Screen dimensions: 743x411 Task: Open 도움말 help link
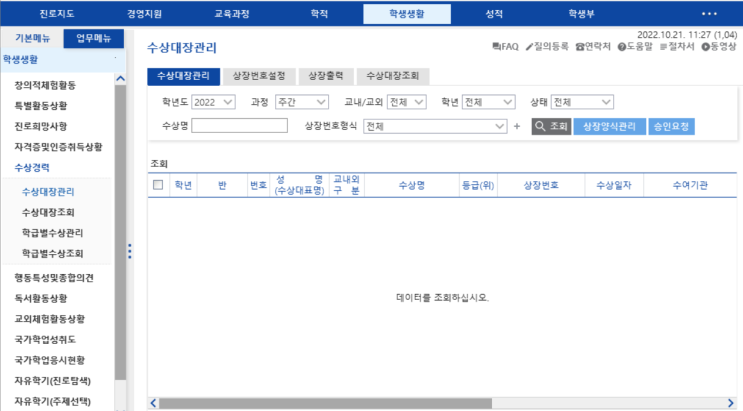[635, 46]
